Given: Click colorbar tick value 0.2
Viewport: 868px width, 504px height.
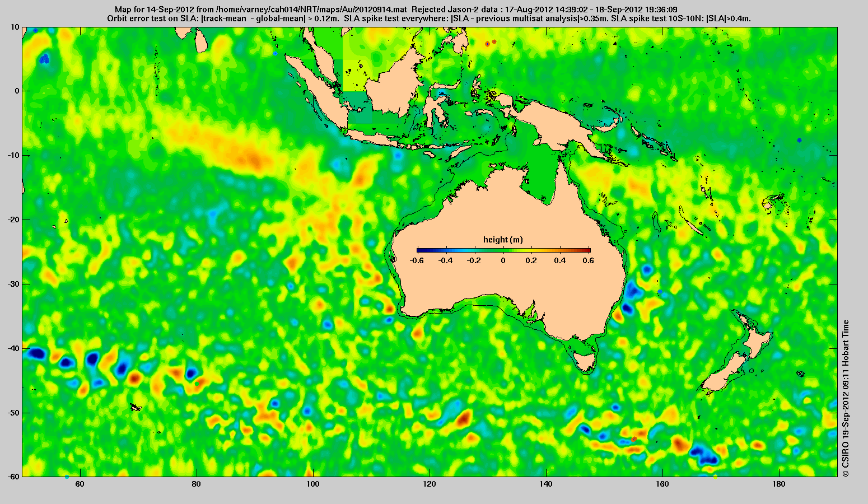Looking at the screenshot, I should 532,260.
